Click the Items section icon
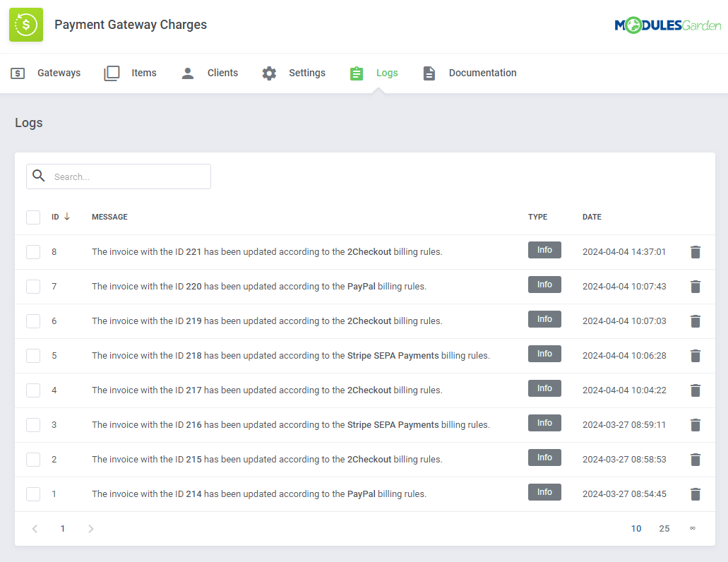The height and width of the screenshot is (562, 728). coord(112,73)
